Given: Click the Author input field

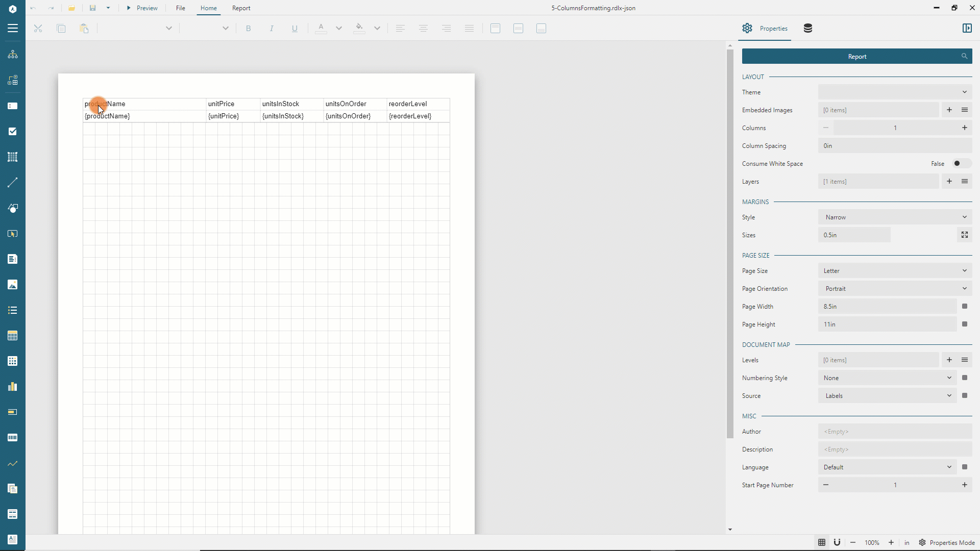Looking at the screenshot, I should tap(895, 432).
